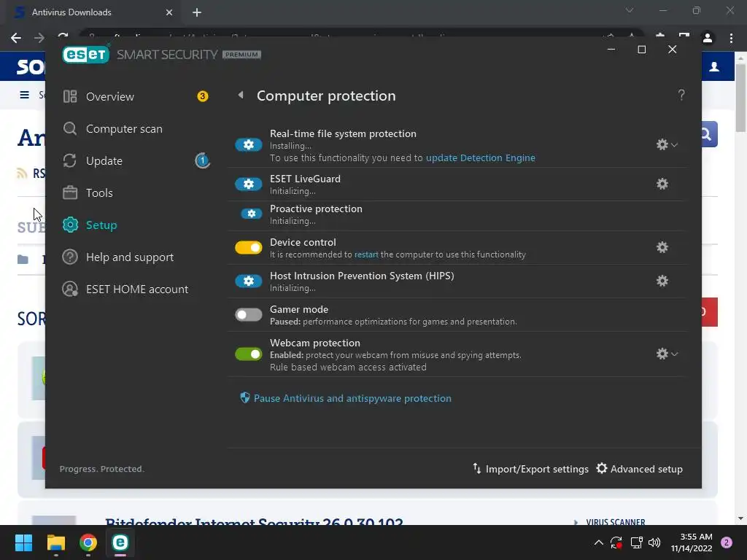Open Google Chrome from taskbar
747x560 pixels.
pos(88,542)
